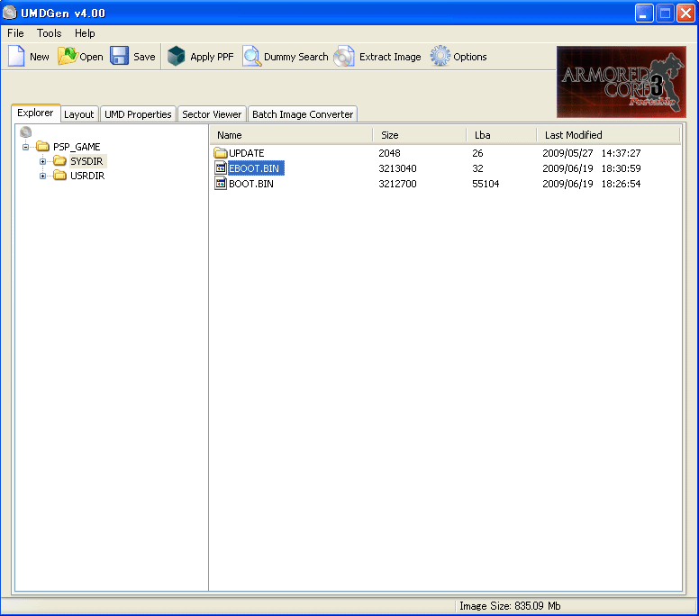
Task: Select the USRDIR tree label
Action: point(87,176)
